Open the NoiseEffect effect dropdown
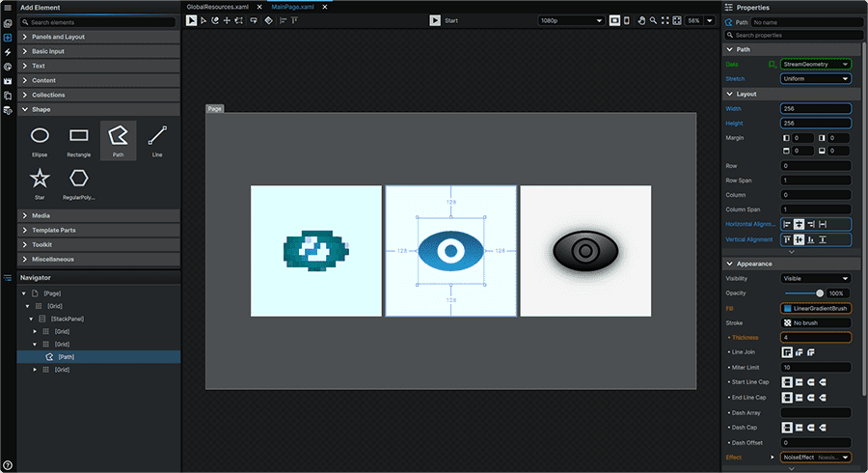This screenshot has width=868, height=473. 815,458
